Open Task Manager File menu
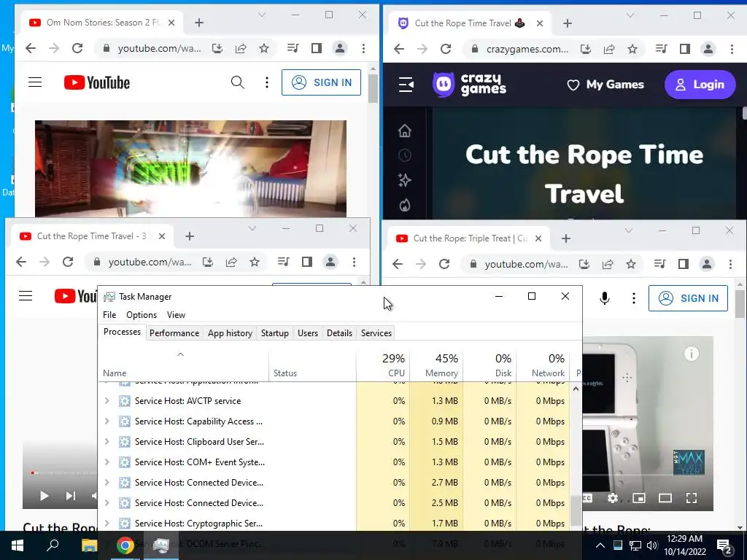 109,315
